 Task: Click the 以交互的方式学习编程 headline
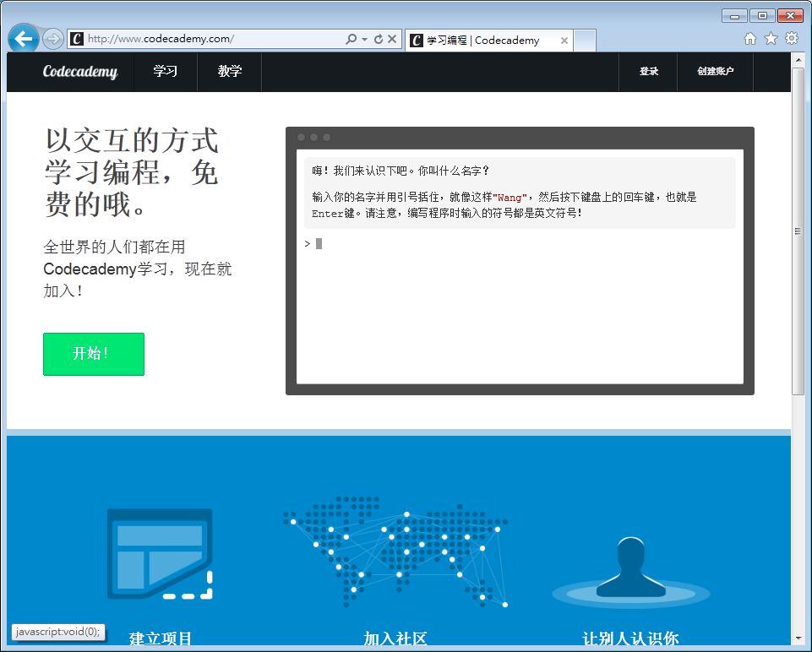point(132,171)
